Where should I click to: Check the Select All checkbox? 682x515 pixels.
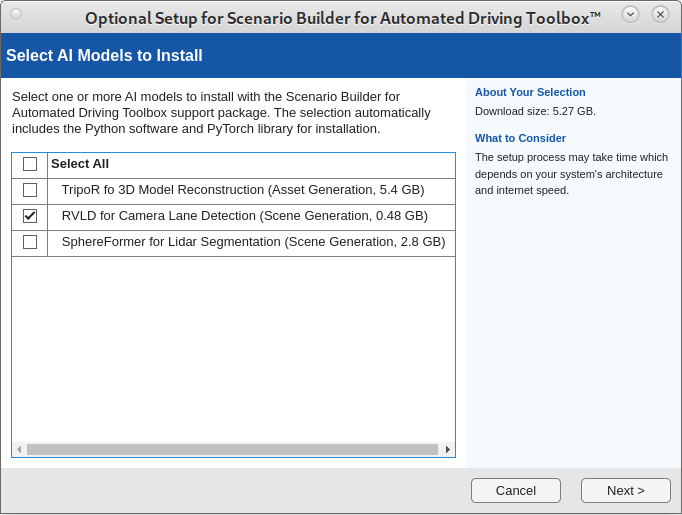click(x=30, y=164)
